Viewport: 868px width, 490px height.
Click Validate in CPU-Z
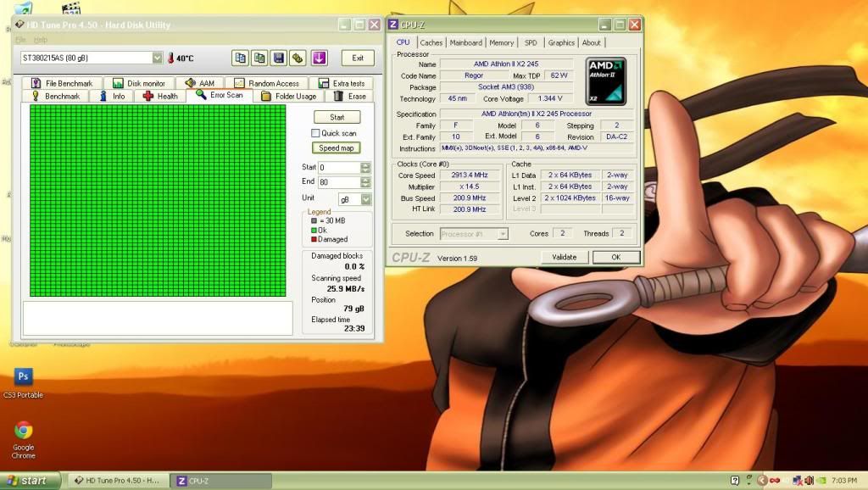(x=564, y=257)
